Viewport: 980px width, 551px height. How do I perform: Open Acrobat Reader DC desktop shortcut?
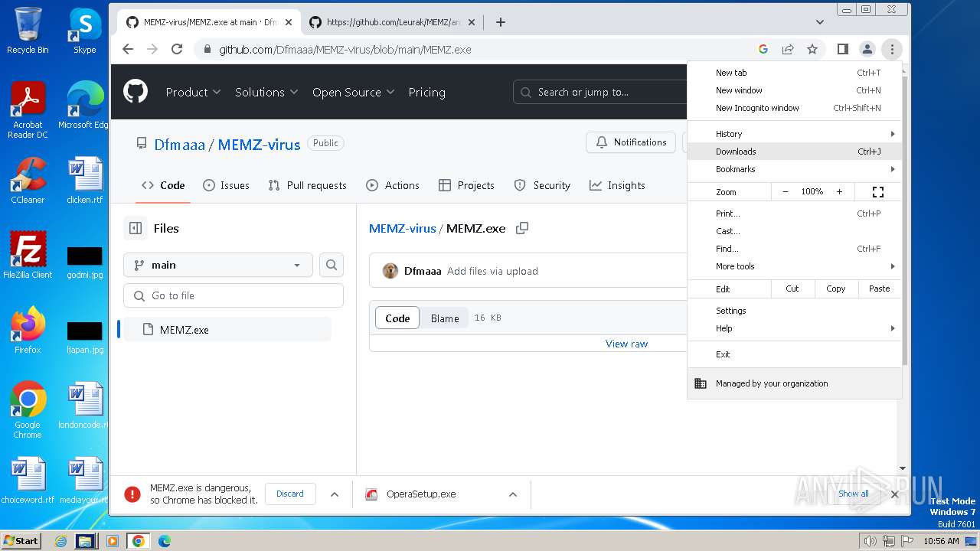(x=28, y=109)
